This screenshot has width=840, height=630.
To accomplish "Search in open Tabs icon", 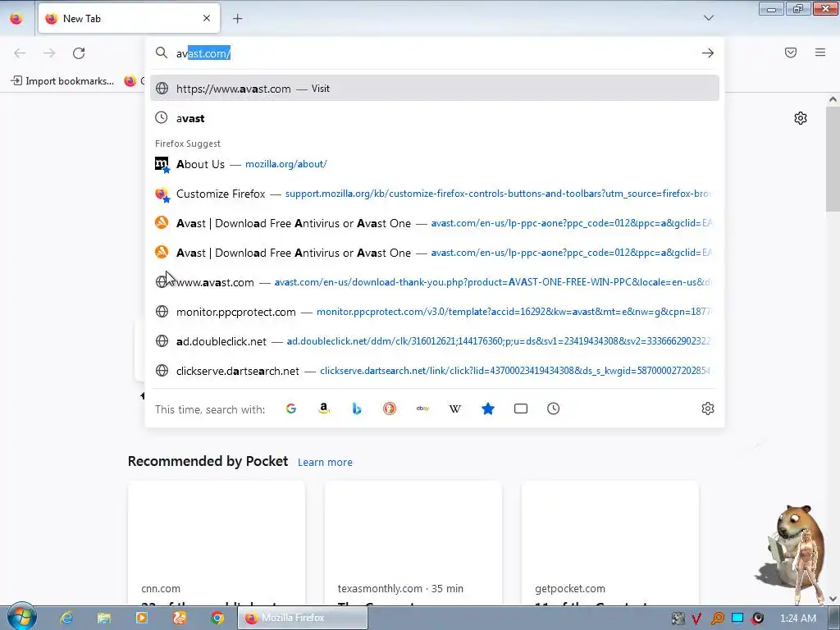I will tap(521, 409).
